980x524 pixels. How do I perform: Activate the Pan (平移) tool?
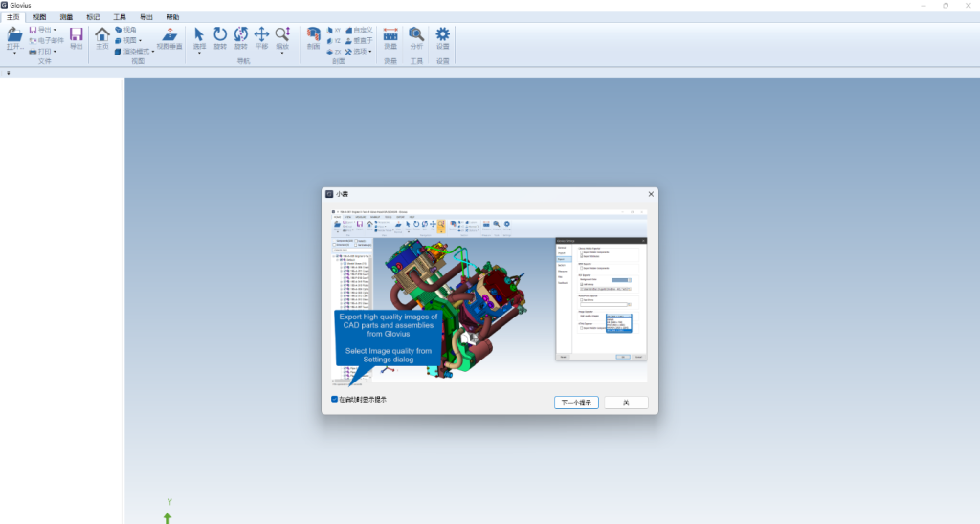click(x=261, y=35)
